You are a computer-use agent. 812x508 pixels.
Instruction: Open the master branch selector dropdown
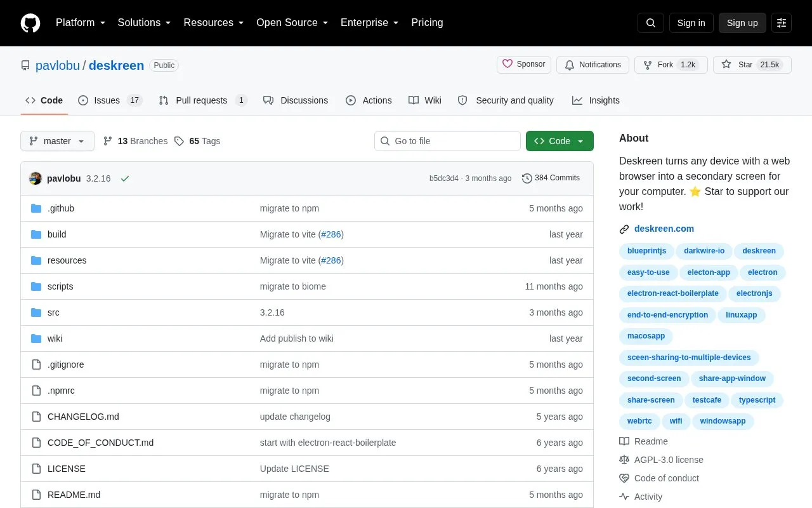(x=57, y=141)
